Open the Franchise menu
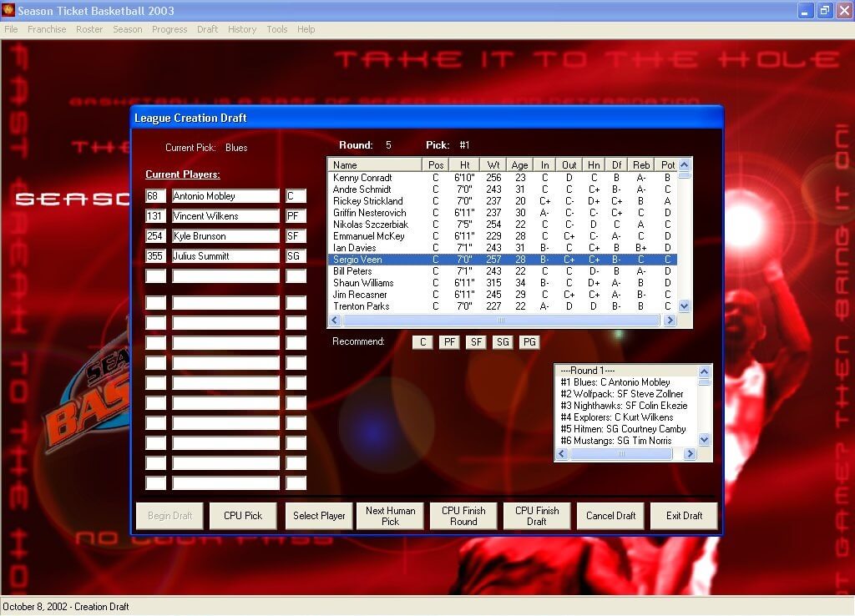This screenshot has height=616, width=855. tap(47, 29)
